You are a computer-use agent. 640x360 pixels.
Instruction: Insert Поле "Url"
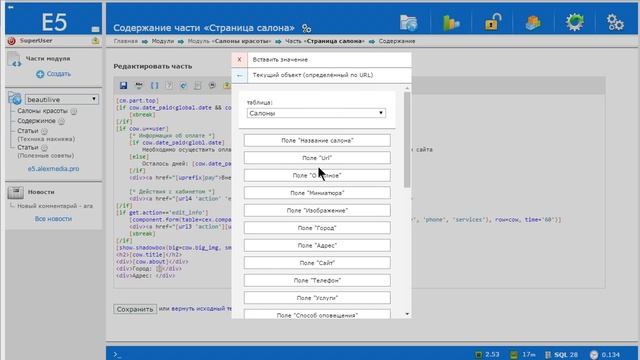coord(317,158)
